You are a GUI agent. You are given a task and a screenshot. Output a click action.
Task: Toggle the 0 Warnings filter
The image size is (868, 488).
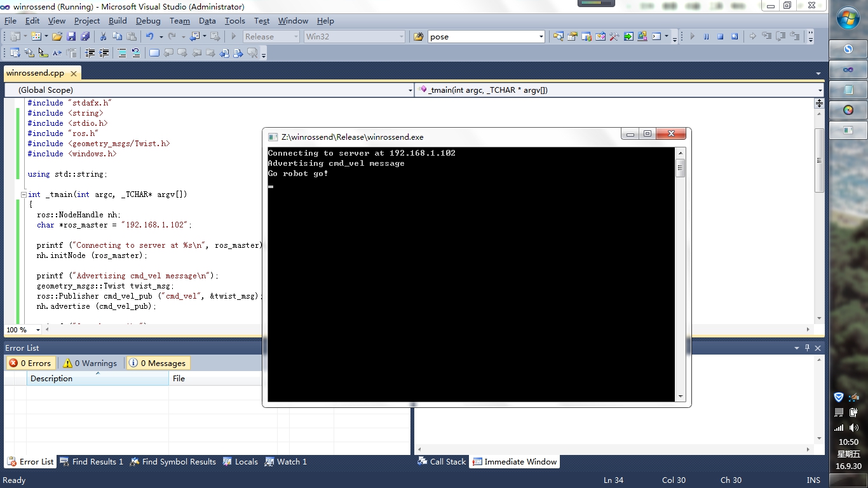tap(90, 363)
